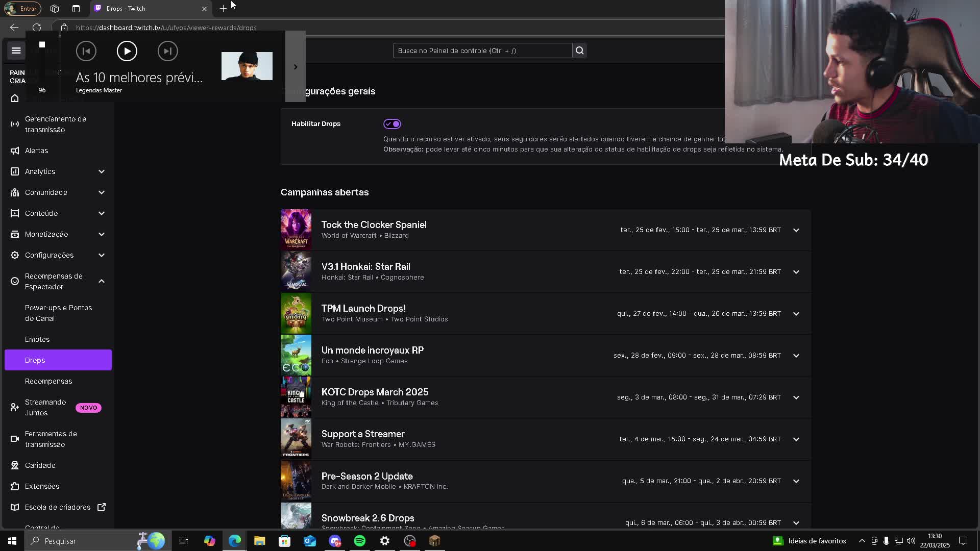980x551 pixels.
Task: Open the Extensões sidebar item
Action: pyautogui.click(x=58, y=486)
